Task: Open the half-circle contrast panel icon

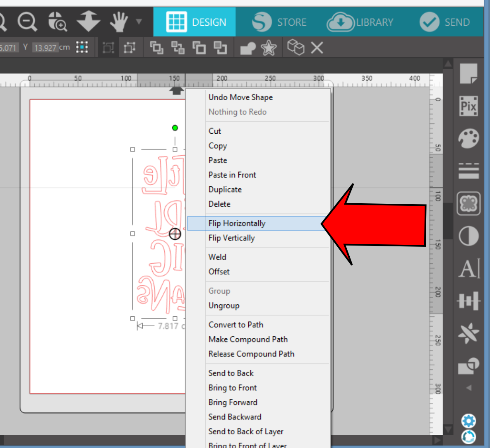Action: coord(468,236)
